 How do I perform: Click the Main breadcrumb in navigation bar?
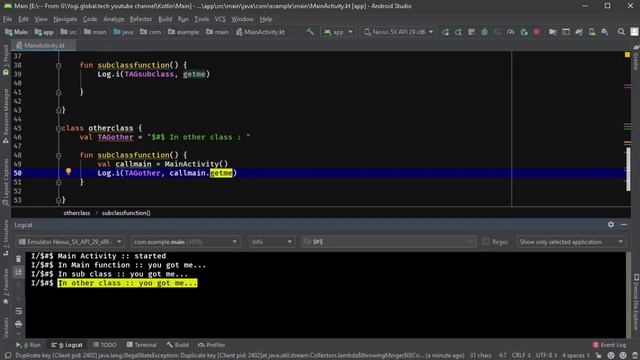point(17,32)
